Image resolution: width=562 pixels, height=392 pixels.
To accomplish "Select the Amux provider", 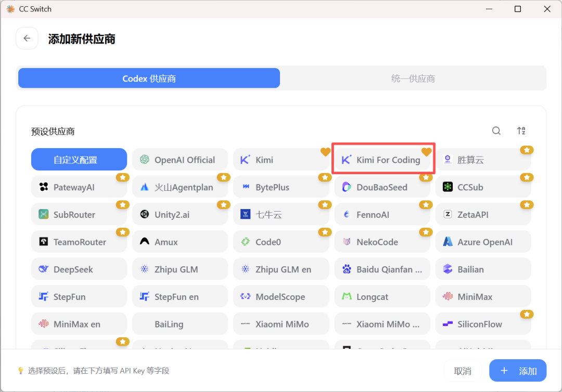I will tap(180, 242).
